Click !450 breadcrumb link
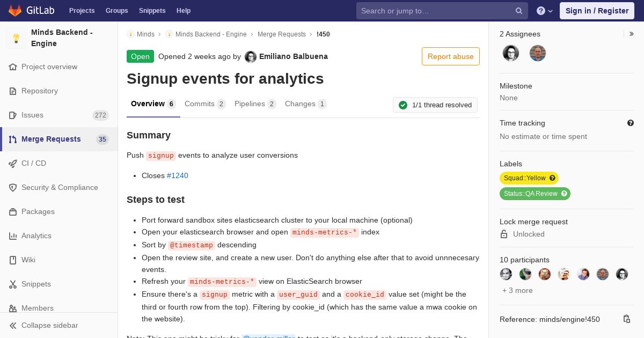Image resolution: width=644 pixels, height=338 pixels. click(323, 34)
